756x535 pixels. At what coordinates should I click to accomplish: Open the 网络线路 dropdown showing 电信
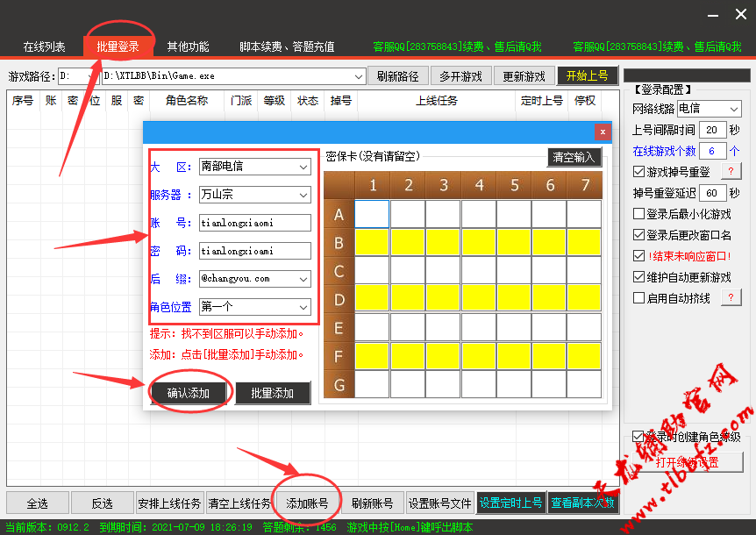point(709,109)
